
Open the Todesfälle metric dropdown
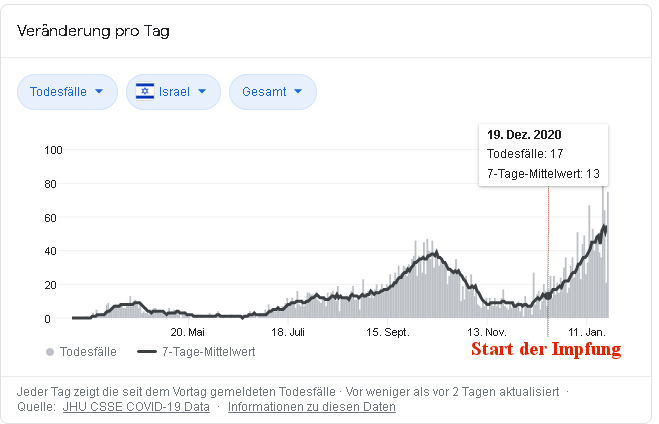[x=67, y=92]
